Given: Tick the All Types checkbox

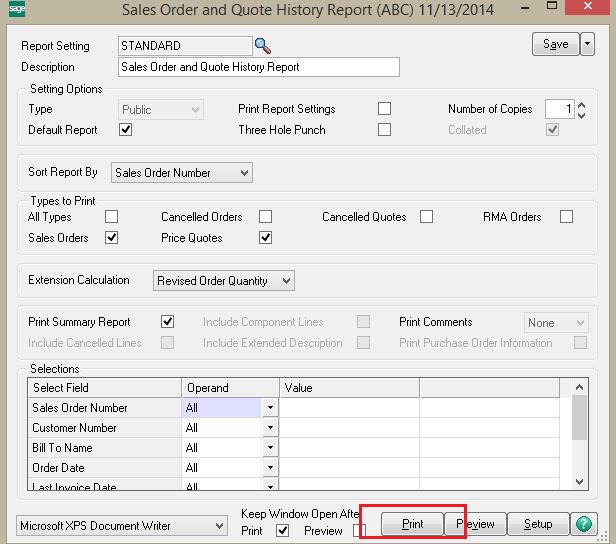Looking at the screenshot, I should pos(112,217).
